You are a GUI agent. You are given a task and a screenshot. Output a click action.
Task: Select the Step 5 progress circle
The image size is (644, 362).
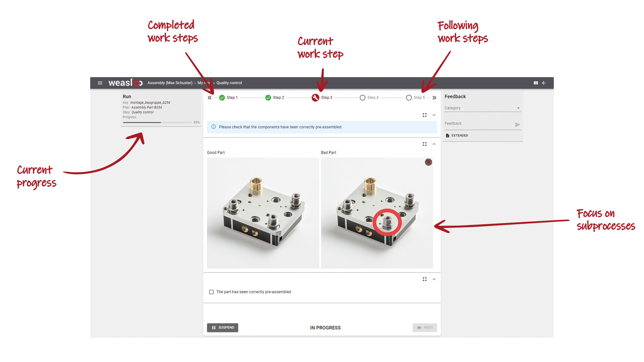409,98
